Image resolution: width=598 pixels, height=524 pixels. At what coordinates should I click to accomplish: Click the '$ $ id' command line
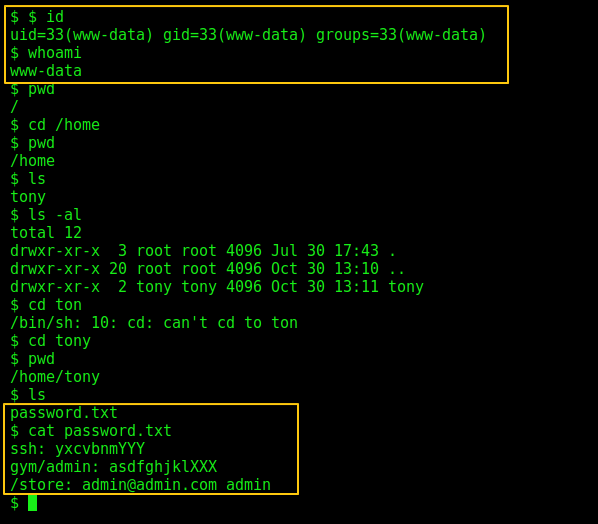click(37, 17)
